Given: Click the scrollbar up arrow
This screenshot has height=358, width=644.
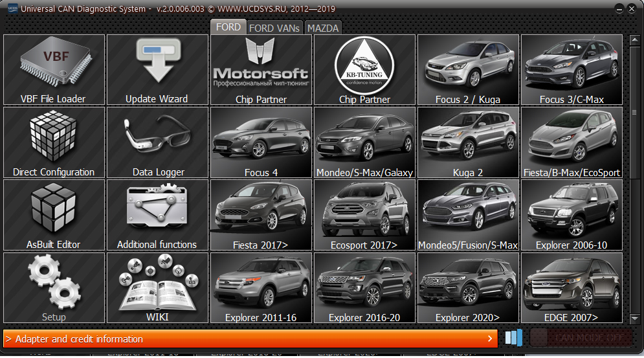Looking at the screenshot, I should click(634, 40).
